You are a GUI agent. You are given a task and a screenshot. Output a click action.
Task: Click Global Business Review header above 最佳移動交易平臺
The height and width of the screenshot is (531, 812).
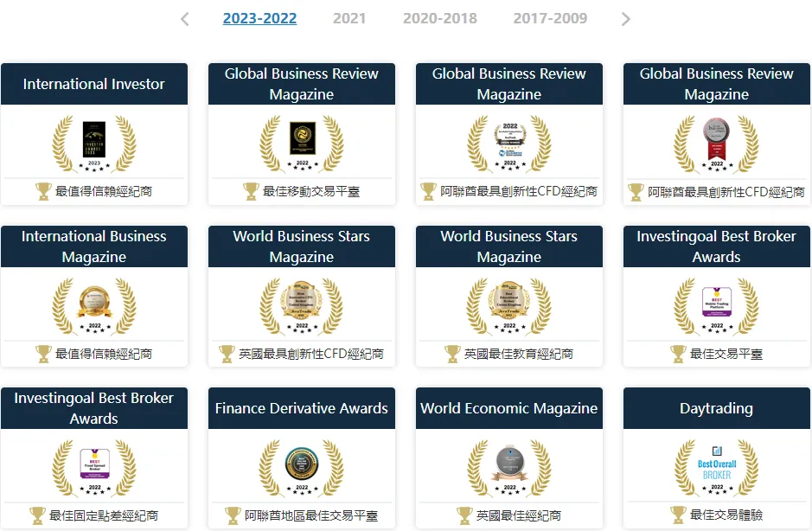[x=302, y=84]
